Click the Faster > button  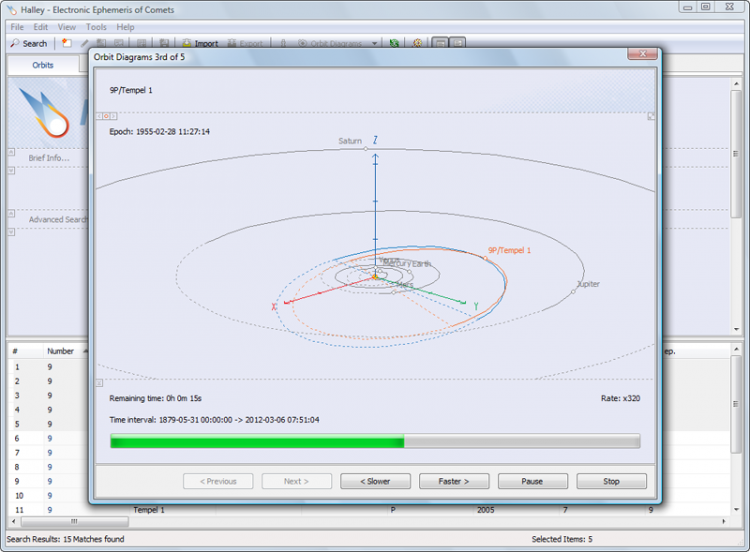point(454,481)
